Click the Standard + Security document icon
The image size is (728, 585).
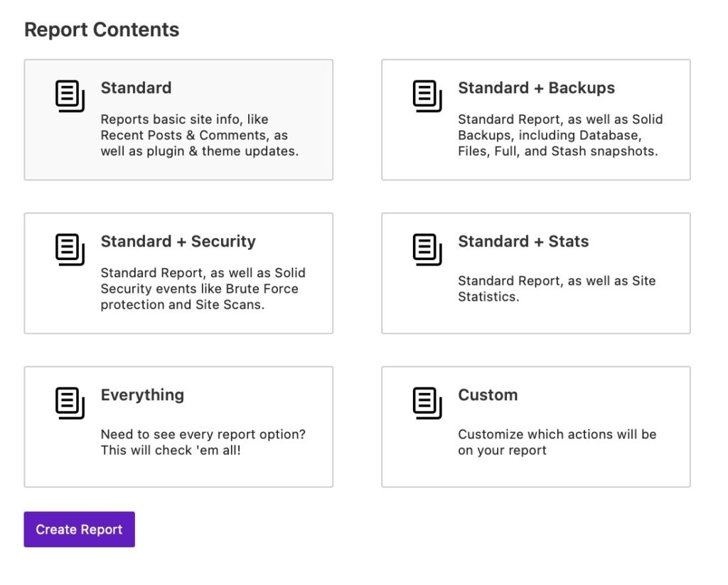coord(70,249)
